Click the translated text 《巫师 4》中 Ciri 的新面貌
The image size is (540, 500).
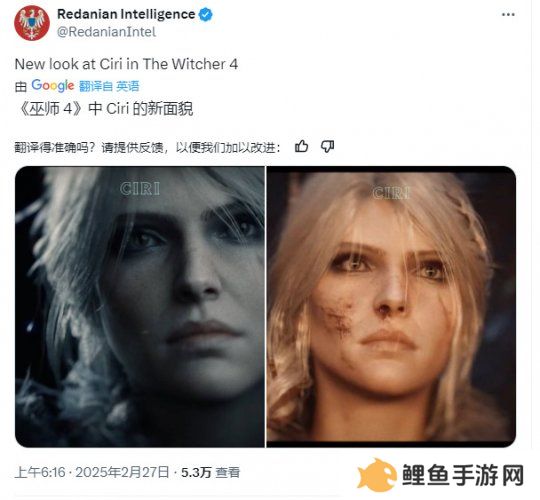(104, 109)
